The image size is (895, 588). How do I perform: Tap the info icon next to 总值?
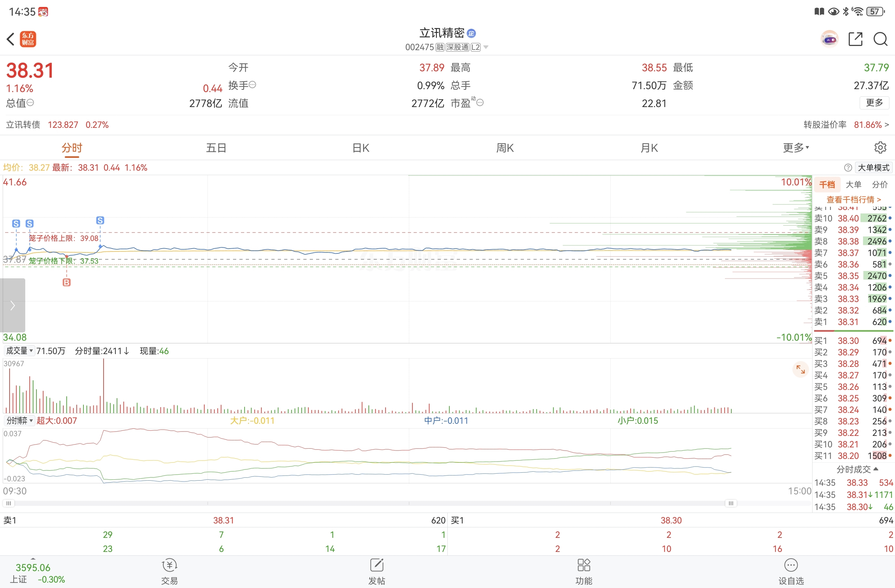(30, 102)
